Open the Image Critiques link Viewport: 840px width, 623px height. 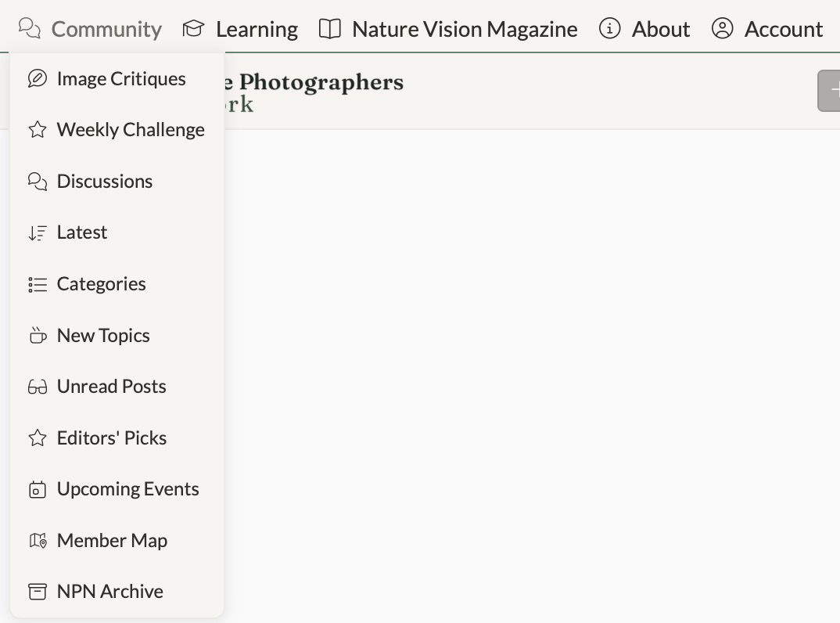tap(120, 79)
